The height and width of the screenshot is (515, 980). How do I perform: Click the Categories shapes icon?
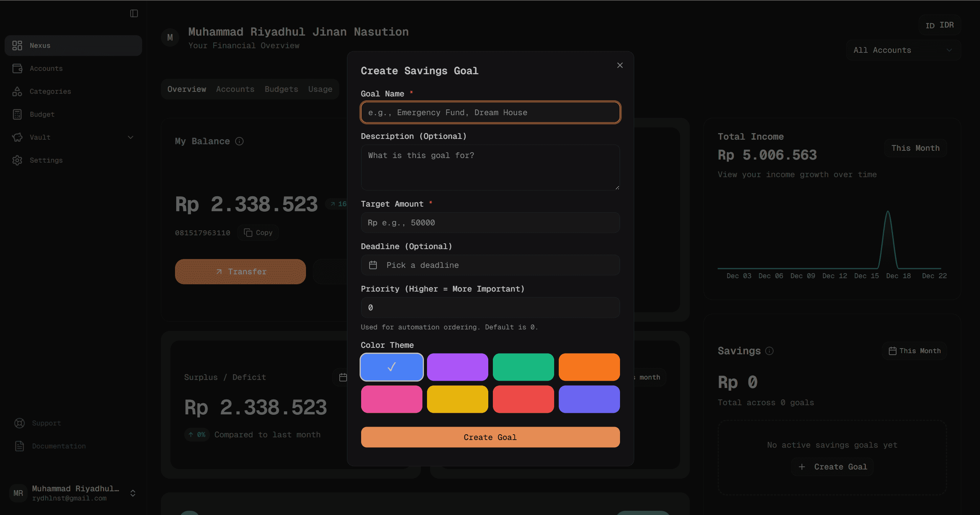[17, 91]
